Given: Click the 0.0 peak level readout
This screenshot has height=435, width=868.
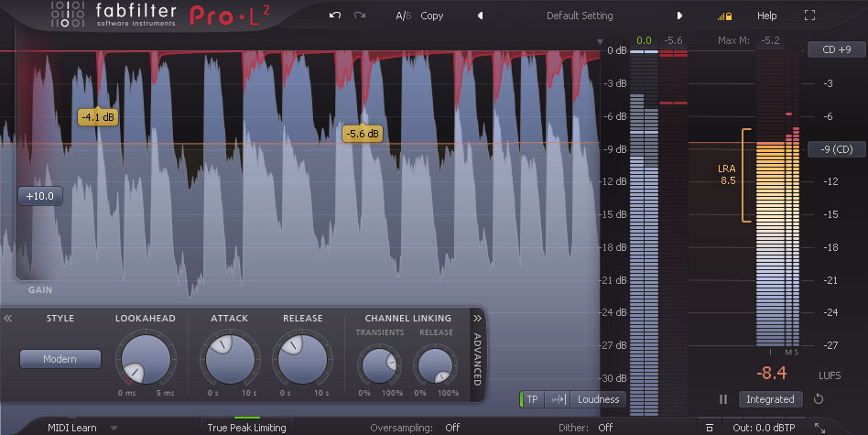Looking at the screenshot, I should click(644, 40).
